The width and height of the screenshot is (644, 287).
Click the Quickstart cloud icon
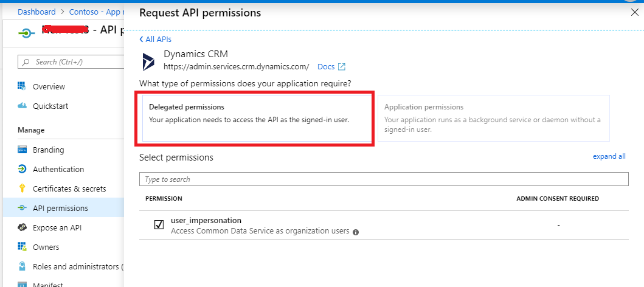click(22, 106)
